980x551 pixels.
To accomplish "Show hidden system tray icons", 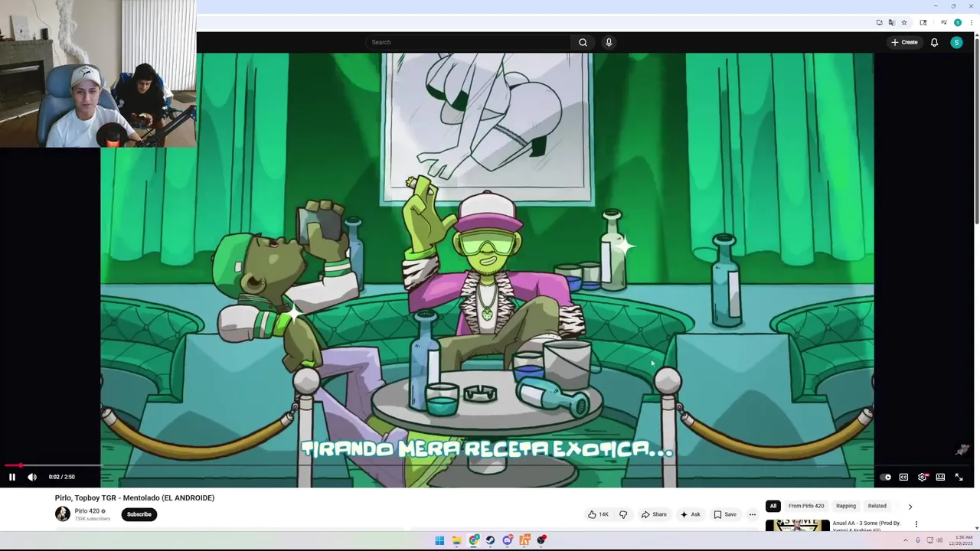I will point(906,540).
